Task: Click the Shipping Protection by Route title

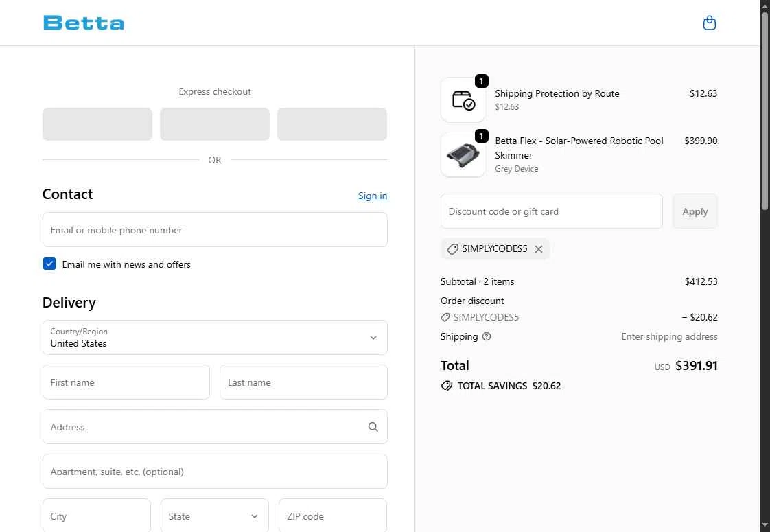Action: pos(557,93)
